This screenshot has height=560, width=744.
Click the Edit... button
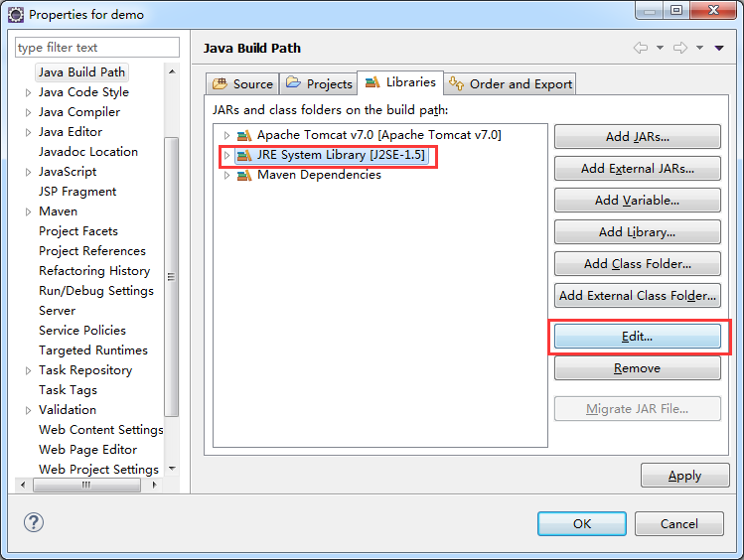638,337
